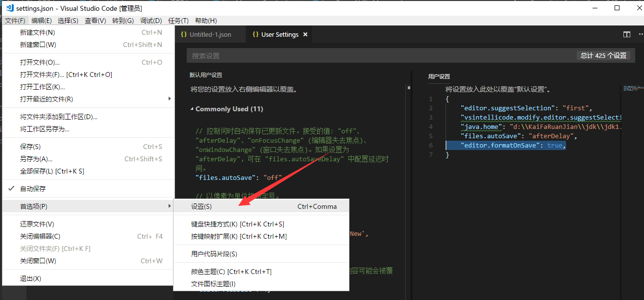The height and width of the screenshot is (300, 644).
Task: Toggle the 自动保存 auto save option
Action: pyautogui.click(x=88, y=189)
